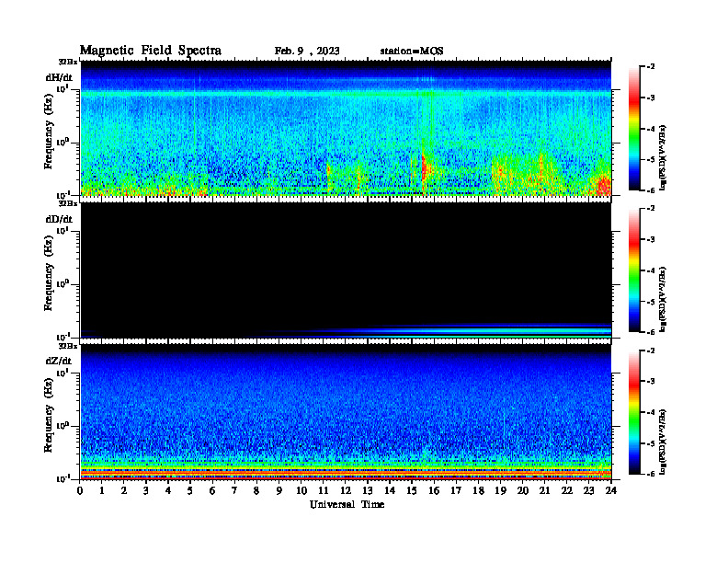Click the -2 value on dH/dt color scale

pyautogui.click(x=651, y=67)
